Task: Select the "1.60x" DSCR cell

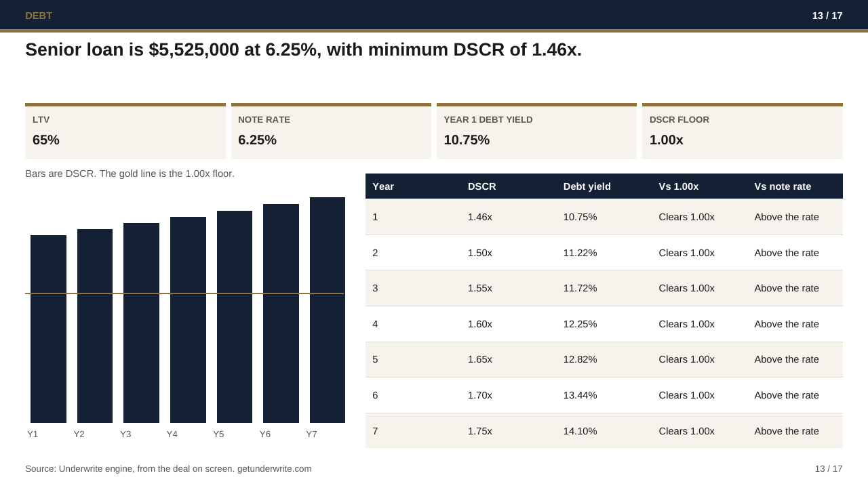Action: click(x=480, y=324)
